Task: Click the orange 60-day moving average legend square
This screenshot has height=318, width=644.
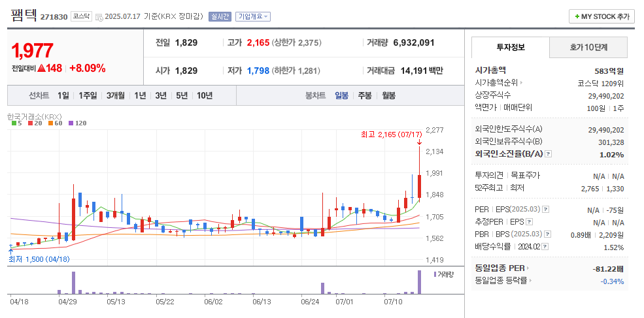Action: click(x=50, y=123)
